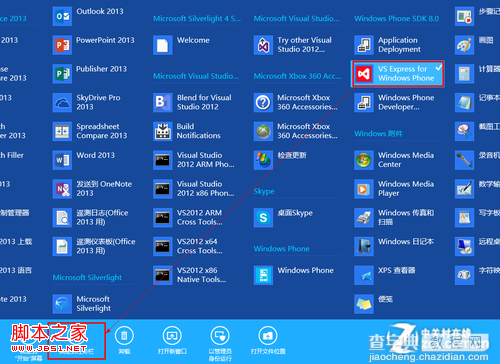This screenshot has height=364, width=500.
Task: Launch Spreadsheet Compare 2013
Action: (x=90, y=131)
